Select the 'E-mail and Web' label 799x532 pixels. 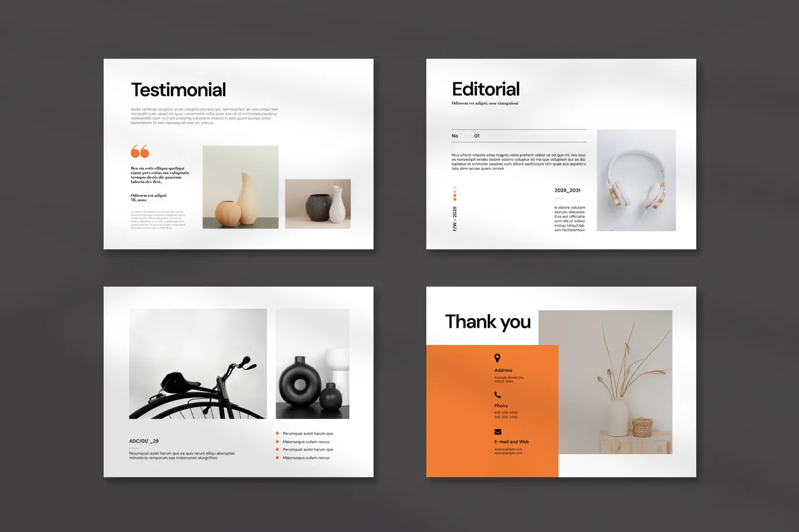pyautogui.click(x=511, y=442)
